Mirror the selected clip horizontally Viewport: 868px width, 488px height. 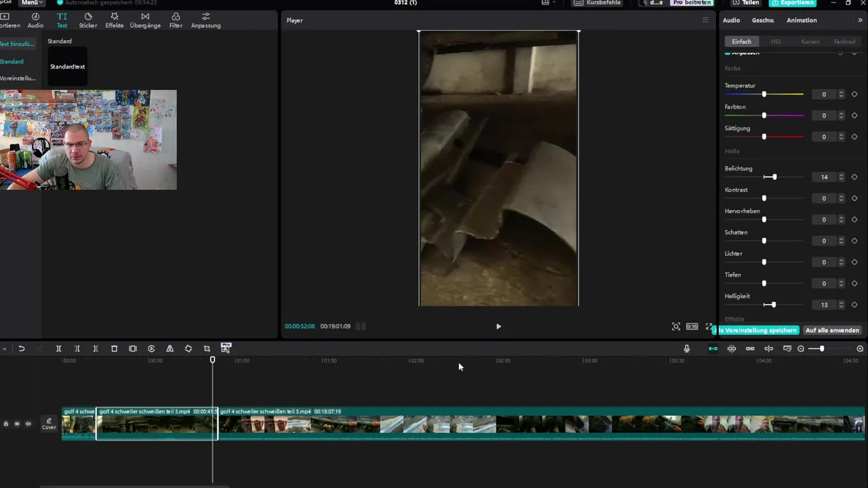pos(170,348)
